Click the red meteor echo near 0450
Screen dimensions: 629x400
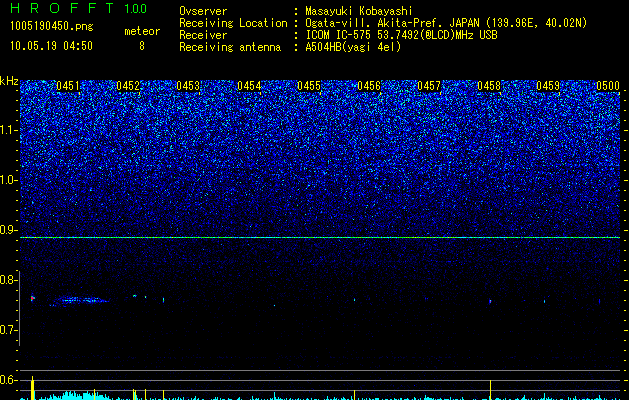click(x=33, y=298)
